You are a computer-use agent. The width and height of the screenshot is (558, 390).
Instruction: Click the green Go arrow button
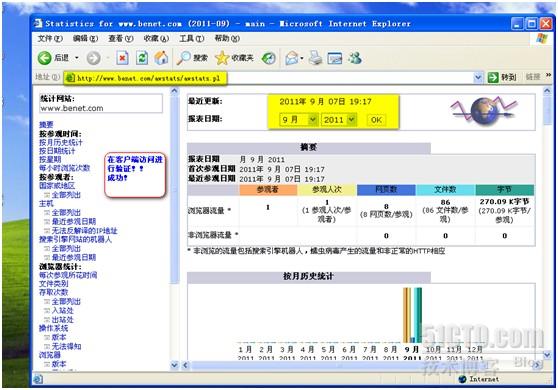coord(493,77)
